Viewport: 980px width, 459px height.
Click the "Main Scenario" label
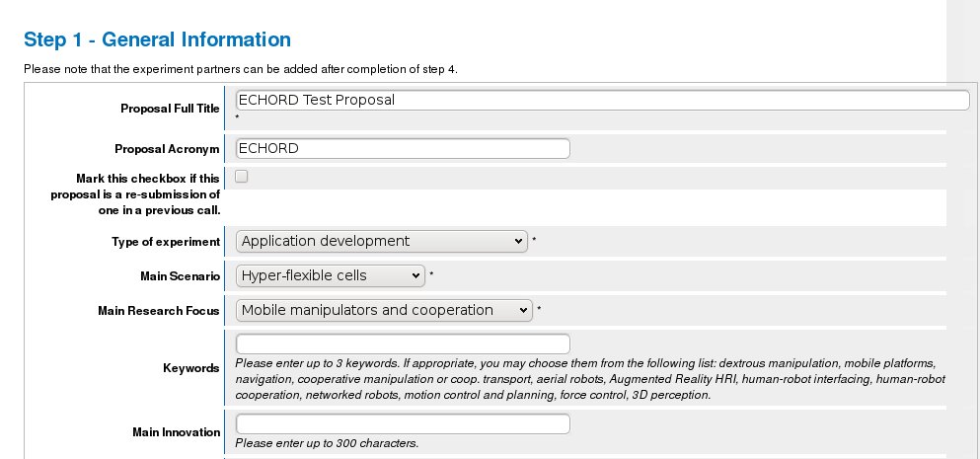[x=180, y=276]
